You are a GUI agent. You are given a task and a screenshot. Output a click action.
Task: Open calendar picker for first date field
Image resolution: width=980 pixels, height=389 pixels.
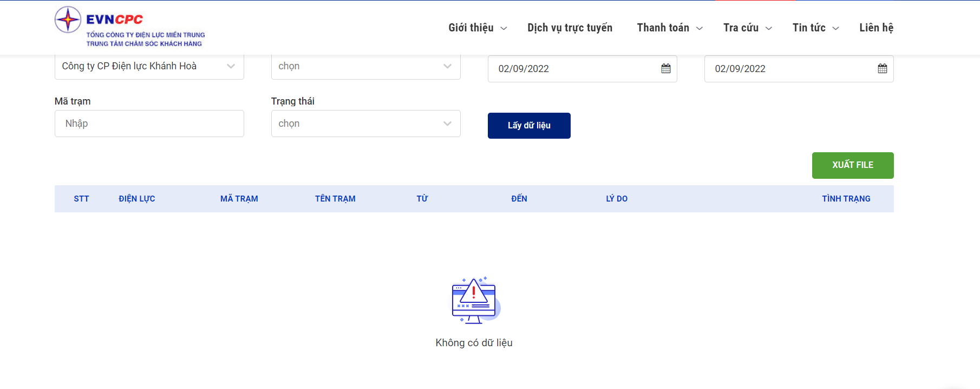pyautogui.click(x=665, y=69)
